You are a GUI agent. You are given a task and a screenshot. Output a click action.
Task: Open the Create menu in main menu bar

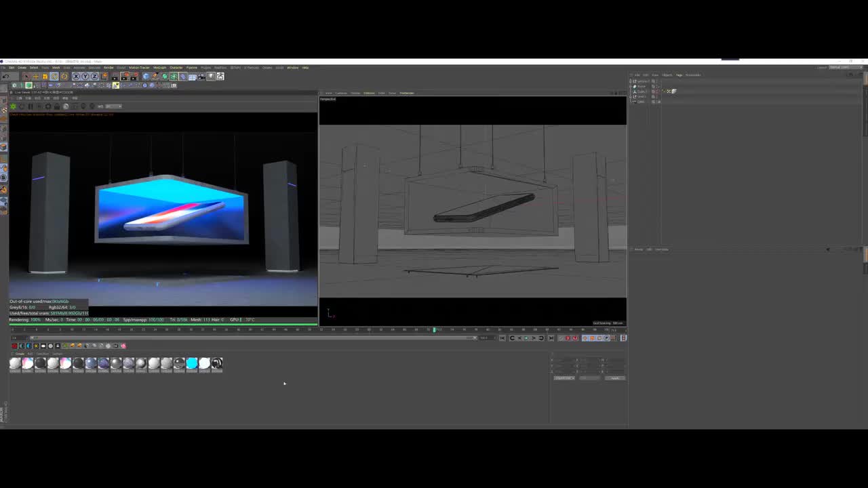click(x=22, y=68)
